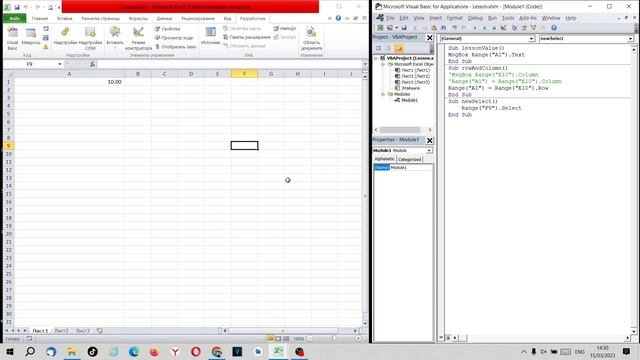Image resolution: width=640 pixels, height=360 pixels.
Task: Select Лист2 (Лист2) in project tree
Action: [415, 76]
